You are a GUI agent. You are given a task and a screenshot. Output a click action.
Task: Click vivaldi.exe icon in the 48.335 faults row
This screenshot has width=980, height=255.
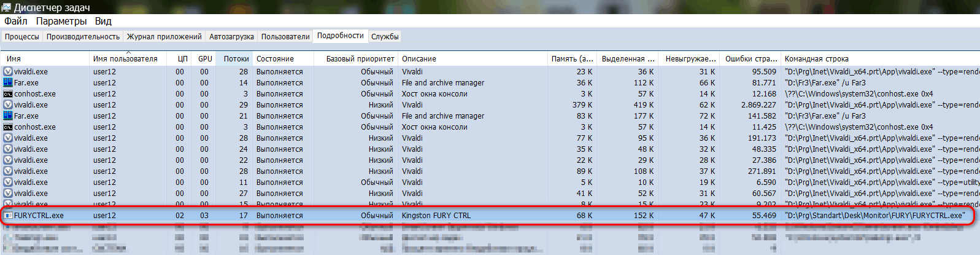click(x=8, y=149)
